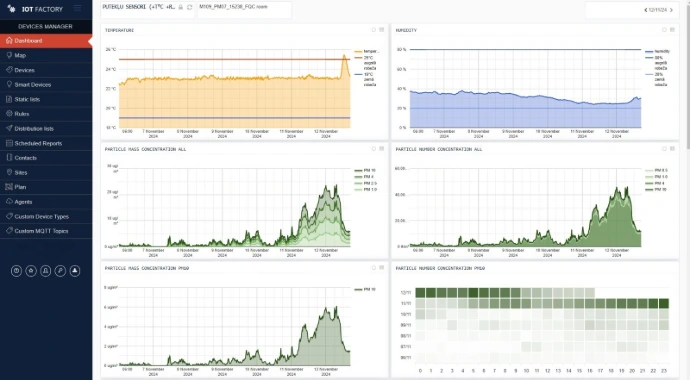The image size is (690, 380).
Task: Click the Devices Manager header
Action: pyautogui.click(x=45, y=26)
